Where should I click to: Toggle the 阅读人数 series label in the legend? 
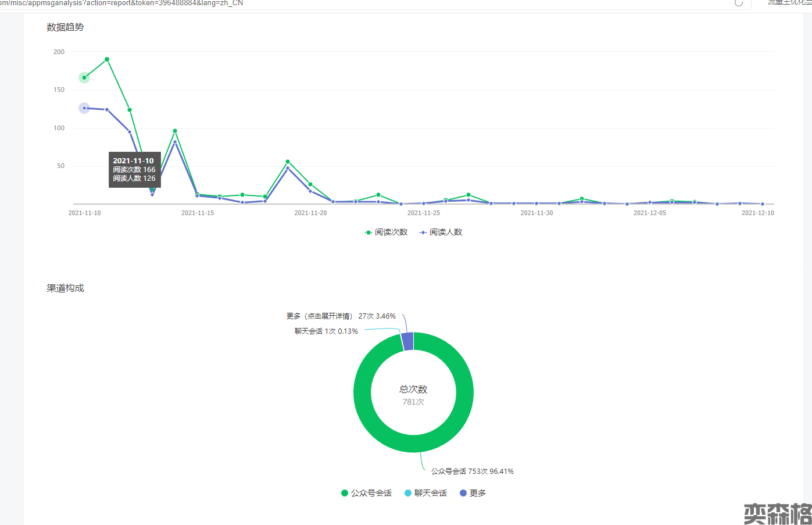445,233
